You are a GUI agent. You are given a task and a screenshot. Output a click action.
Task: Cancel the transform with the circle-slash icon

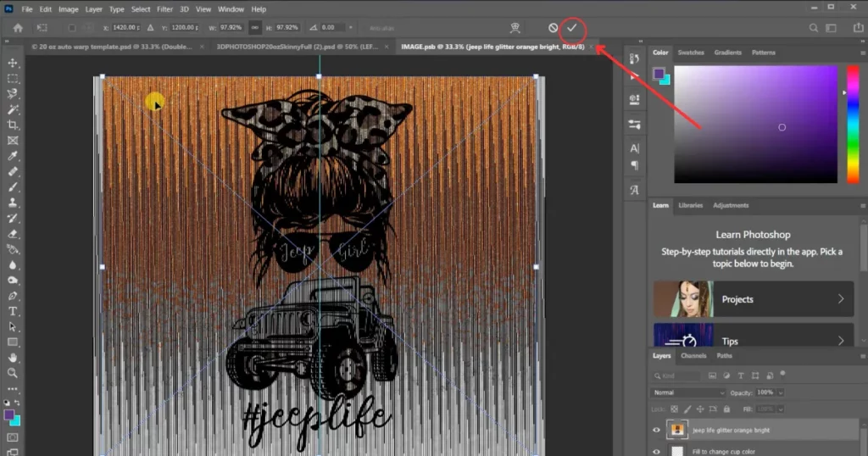(x=553, y=28)
